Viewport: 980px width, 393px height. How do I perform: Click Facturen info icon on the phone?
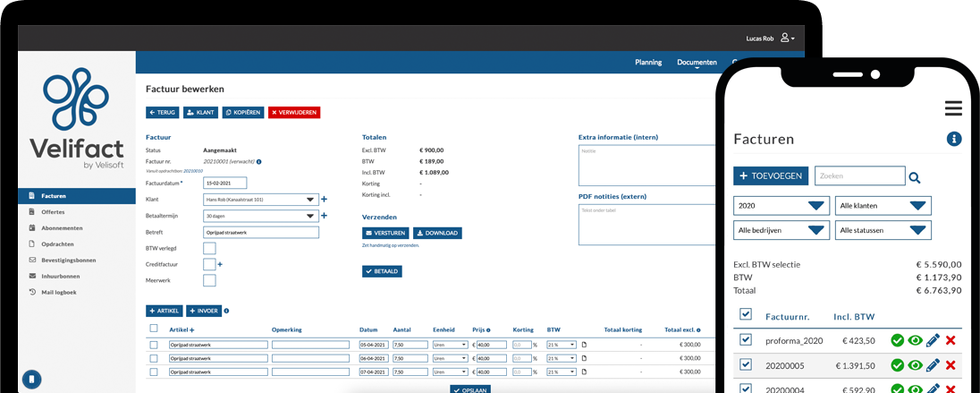click(954, 139)
